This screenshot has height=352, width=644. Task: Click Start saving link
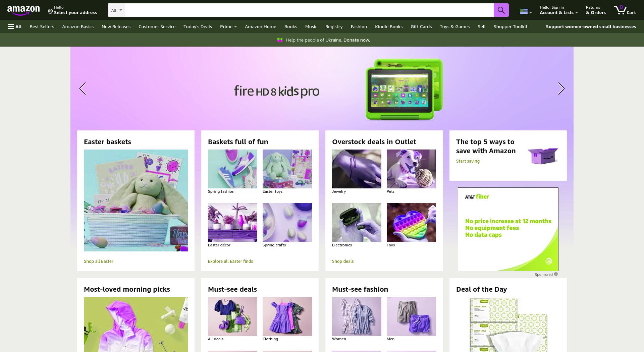468,161
